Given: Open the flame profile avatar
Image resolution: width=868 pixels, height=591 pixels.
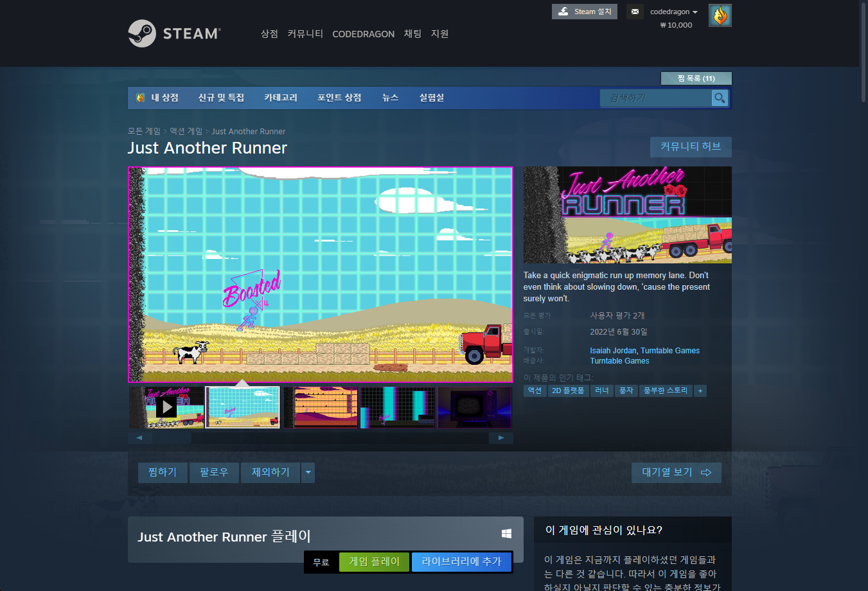Looking at the screenshot, I should point(720,15).
